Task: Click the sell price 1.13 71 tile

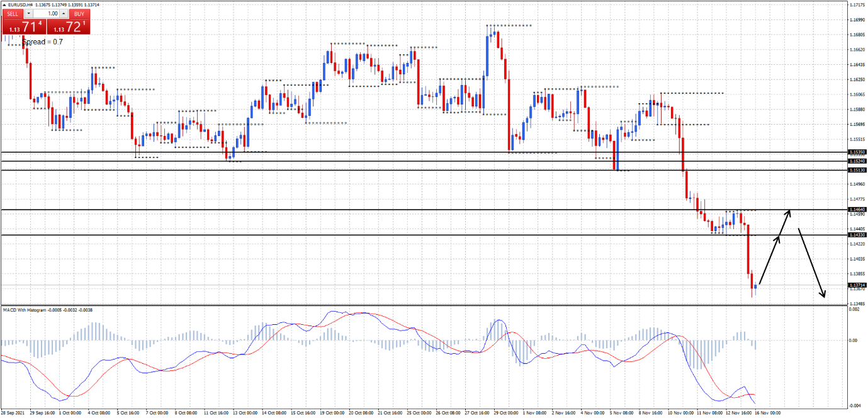Action: pos(23,26)
